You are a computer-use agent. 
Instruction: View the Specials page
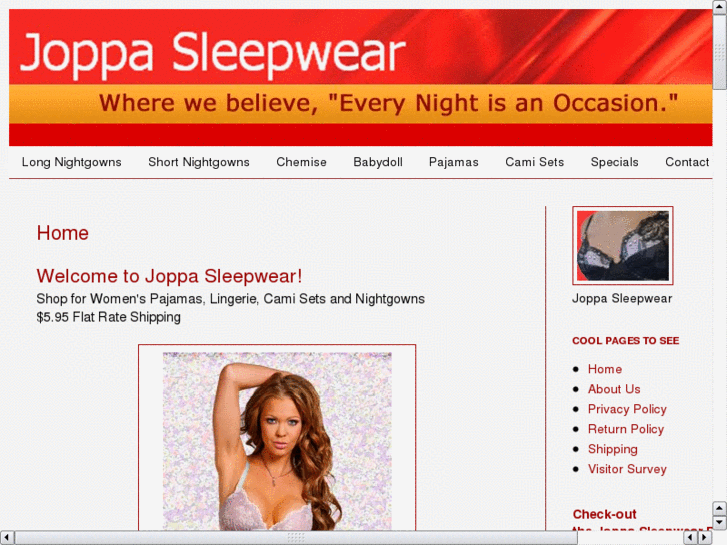[x=614, y=162]
